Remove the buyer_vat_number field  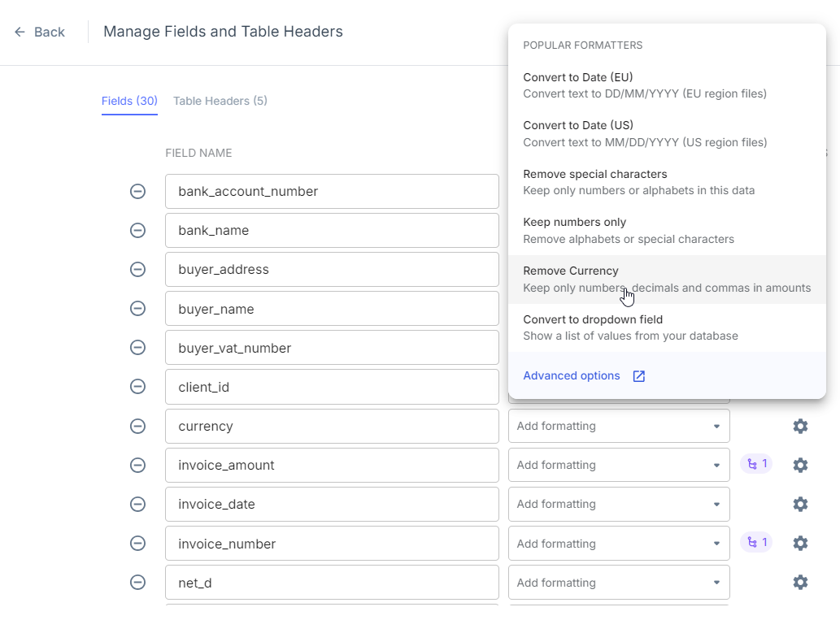pyautogui.click(x=137, y=347)
